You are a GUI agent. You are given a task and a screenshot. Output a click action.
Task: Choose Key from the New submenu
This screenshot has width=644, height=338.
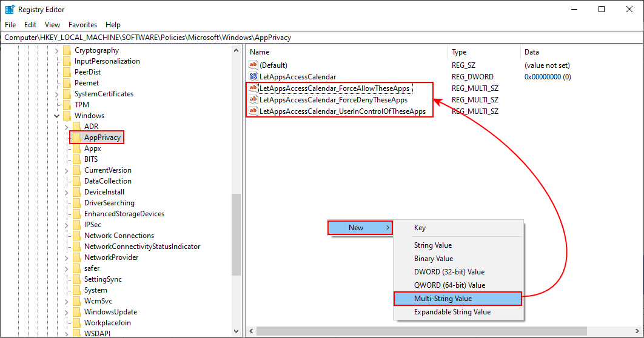click(x=458, y=228)
